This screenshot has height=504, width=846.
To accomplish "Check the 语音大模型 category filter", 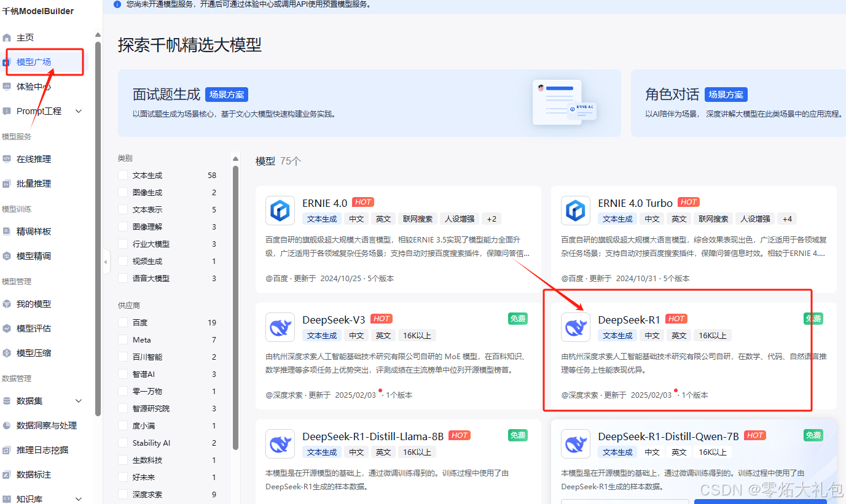I will pos(123,278).
